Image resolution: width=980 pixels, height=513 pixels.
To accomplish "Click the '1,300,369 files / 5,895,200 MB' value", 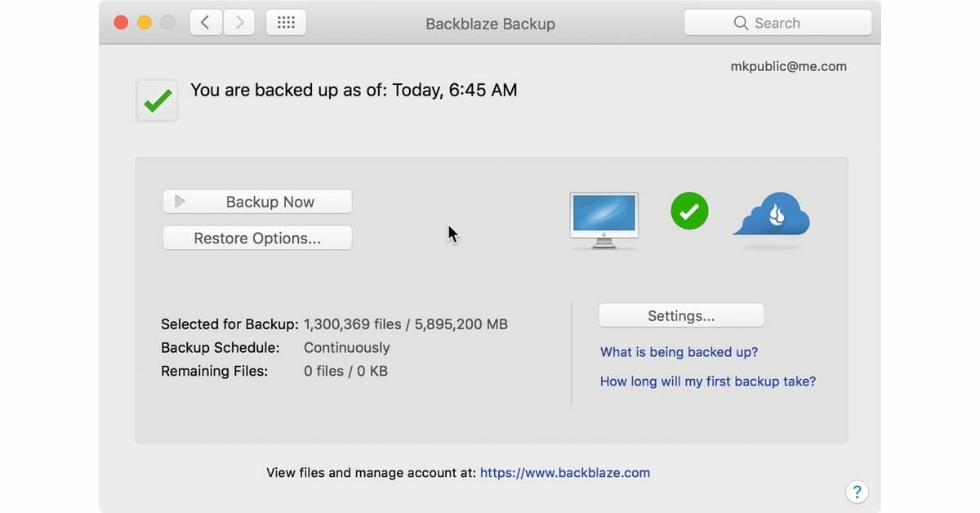I will pos(406,324).
